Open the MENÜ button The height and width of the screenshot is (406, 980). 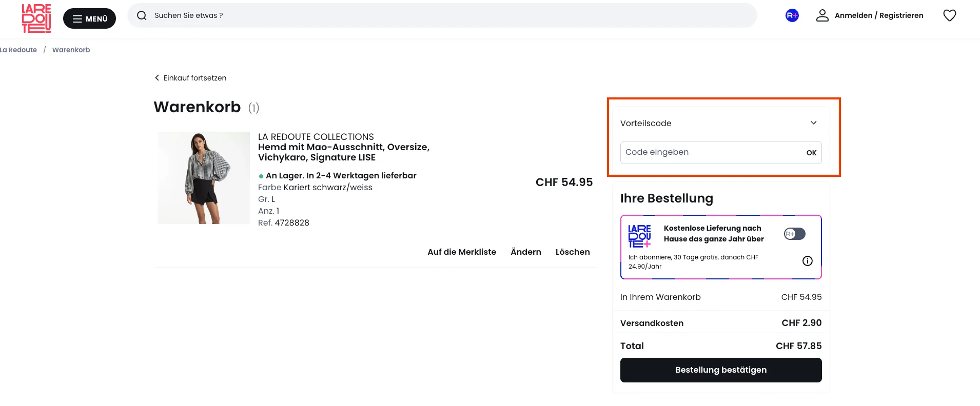point(89,18)
